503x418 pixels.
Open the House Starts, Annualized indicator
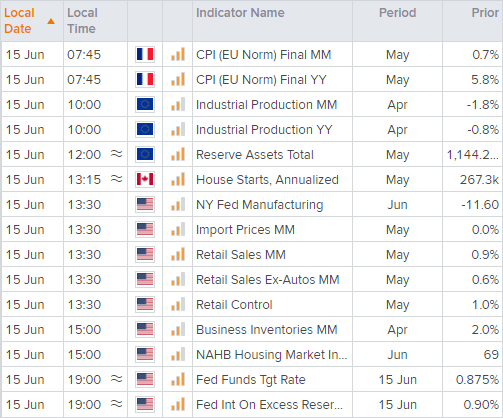point(267,180)
